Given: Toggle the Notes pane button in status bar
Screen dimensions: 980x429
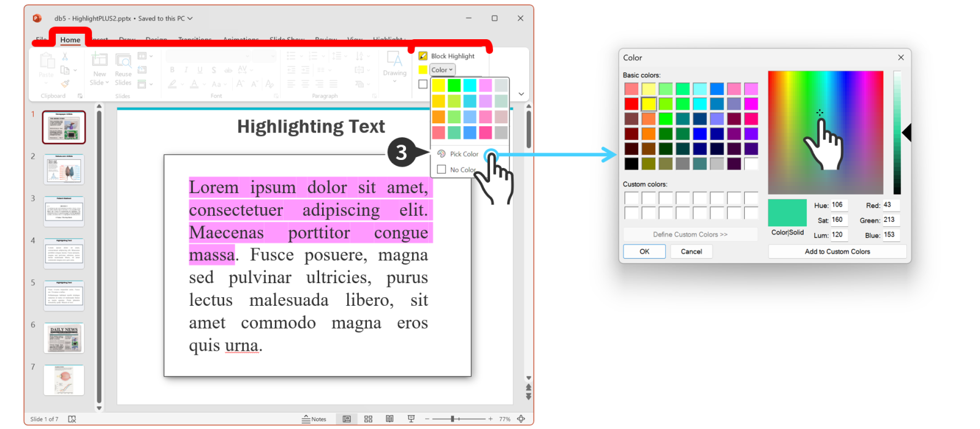Looking at the screenshot, I should click(x=314, y=419).
